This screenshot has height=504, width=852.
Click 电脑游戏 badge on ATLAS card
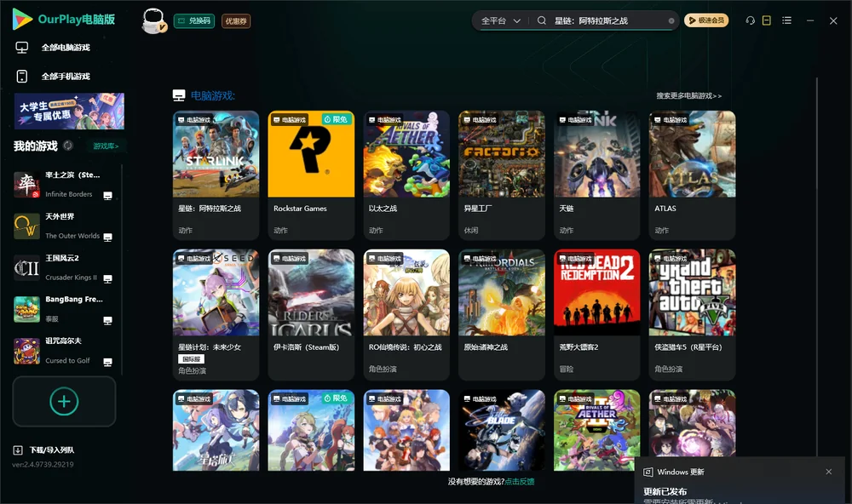tap(670, 119)
